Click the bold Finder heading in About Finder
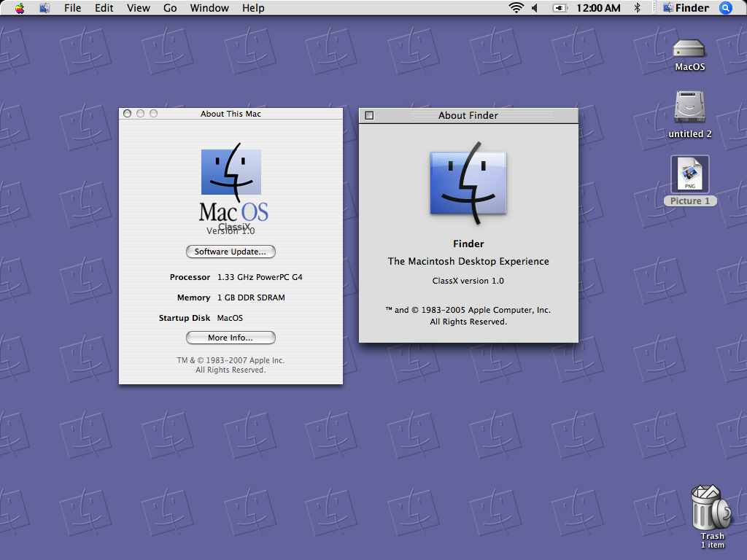 click(x=468, y=244)
